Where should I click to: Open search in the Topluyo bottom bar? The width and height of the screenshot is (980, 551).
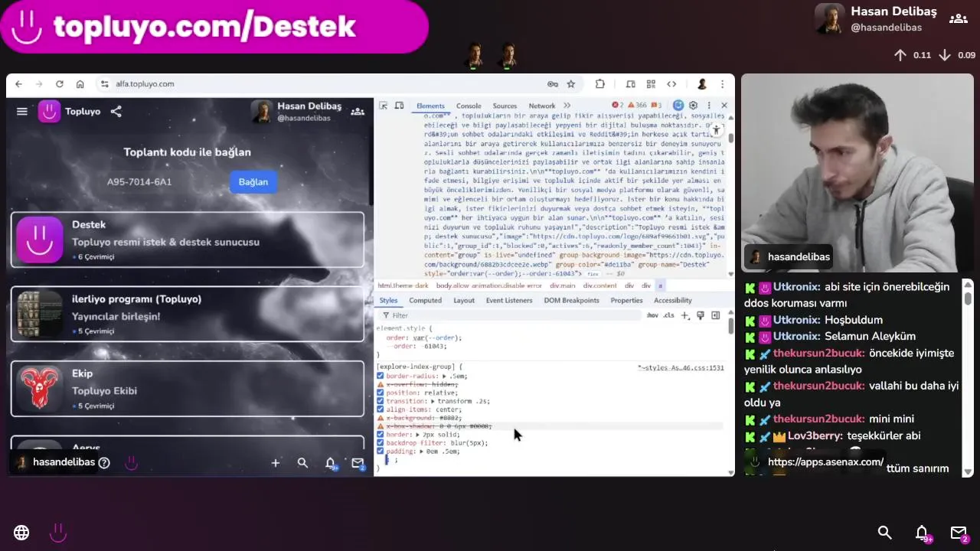(x=302, y=463)
